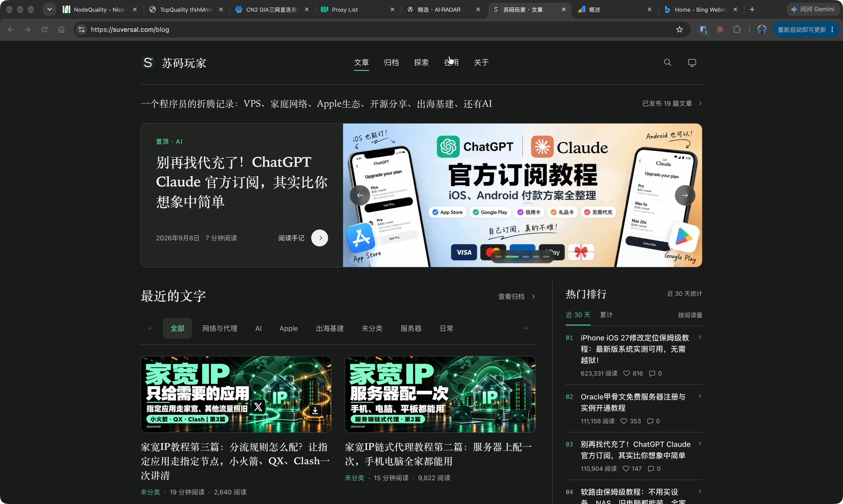Go back in browser history
Screen dimensions: 843x504
pos(11,30)
